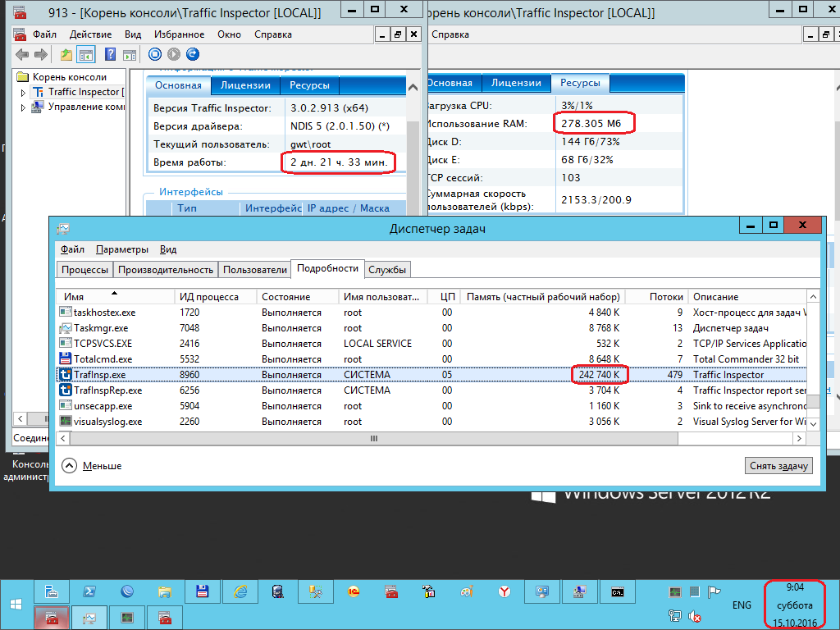
Task: Select the TrafInsp.exe process row
Action: click(431, 374)
